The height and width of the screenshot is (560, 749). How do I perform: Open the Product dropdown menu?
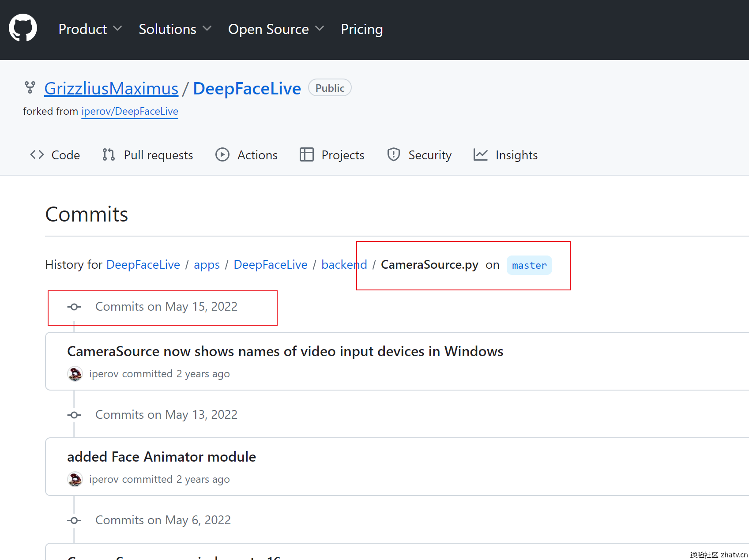coord(90,29)
